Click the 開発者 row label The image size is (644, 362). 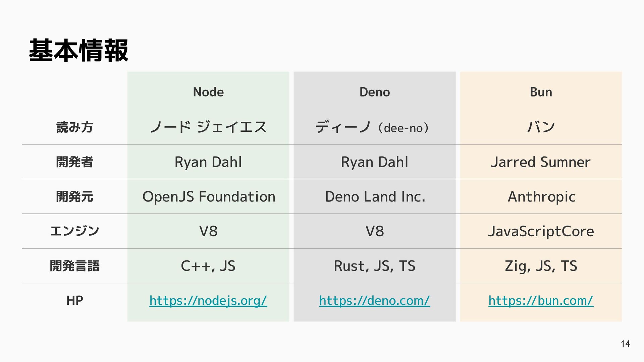74,162
